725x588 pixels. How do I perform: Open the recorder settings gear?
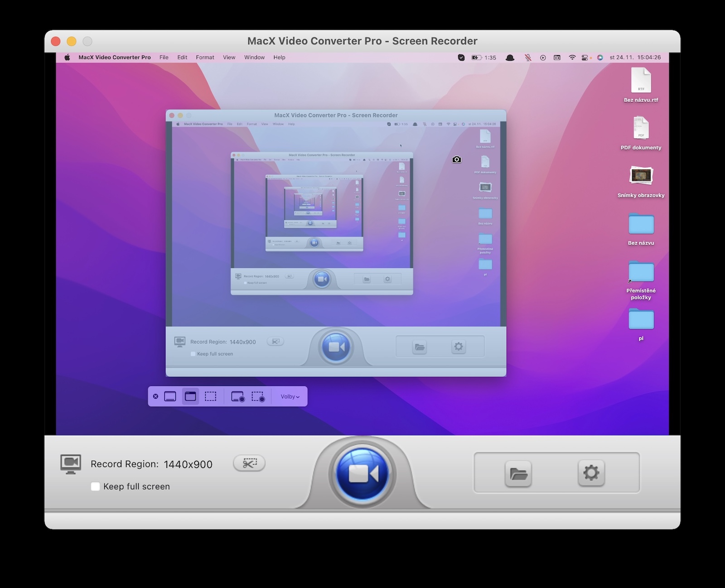(x=591, y=473)
